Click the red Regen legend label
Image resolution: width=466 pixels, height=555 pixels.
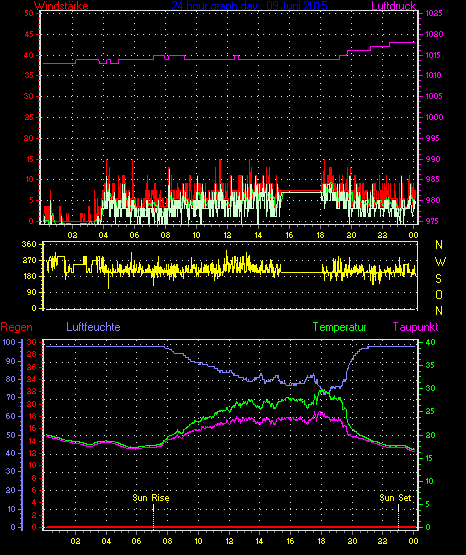16,327
